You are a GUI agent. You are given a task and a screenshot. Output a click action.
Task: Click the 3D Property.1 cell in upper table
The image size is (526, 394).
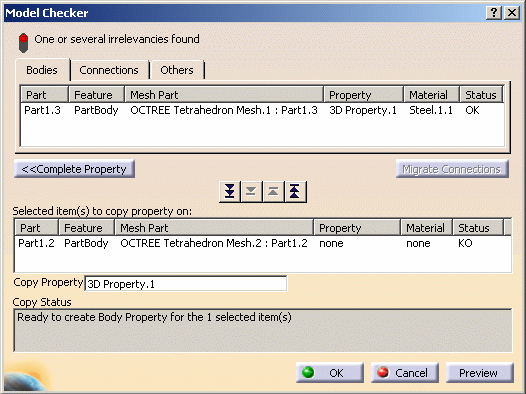coord(363,110)
